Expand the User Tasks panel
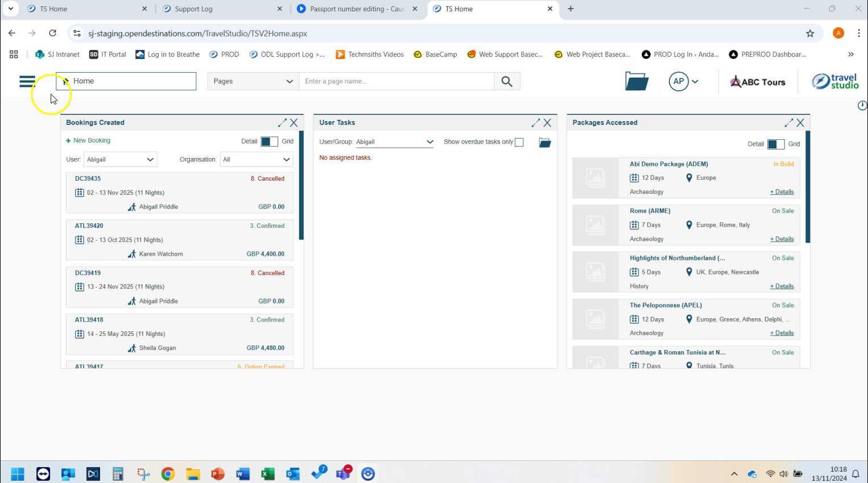The height and width of the screenshot is (483, 868). (535, 123)
